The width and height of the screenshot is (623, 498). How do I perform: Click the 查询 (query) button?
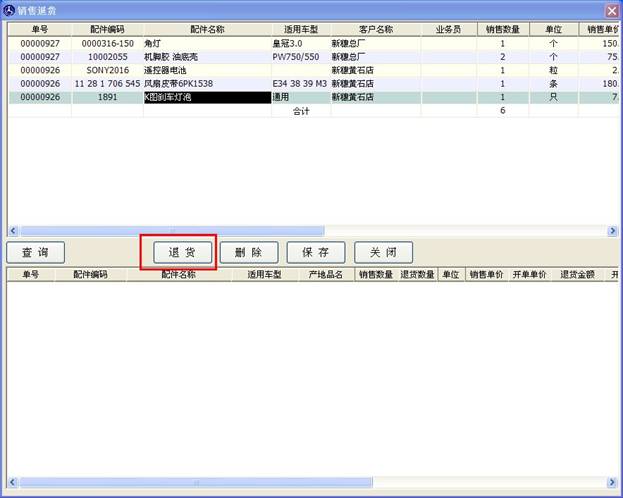click(x=42, y=252)
